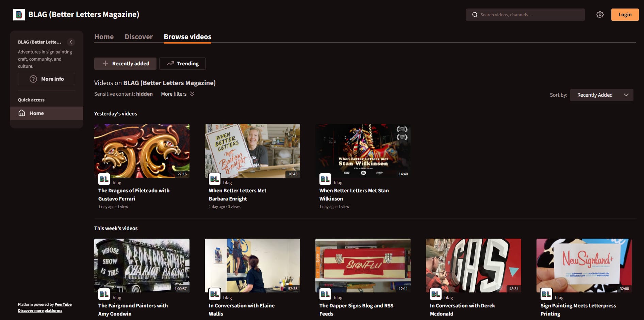
Task: Open title 'When Better Letters Met Barbara Enright'
Action: (237, 195)
